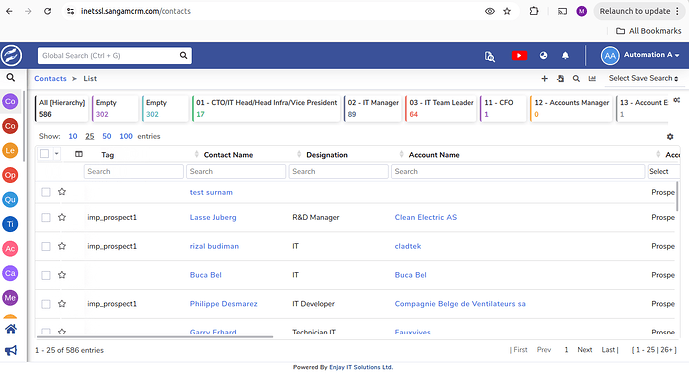Screen dimensions: 689x373
Task: Click the Sangam CRM logo icon
Action: 11,56
